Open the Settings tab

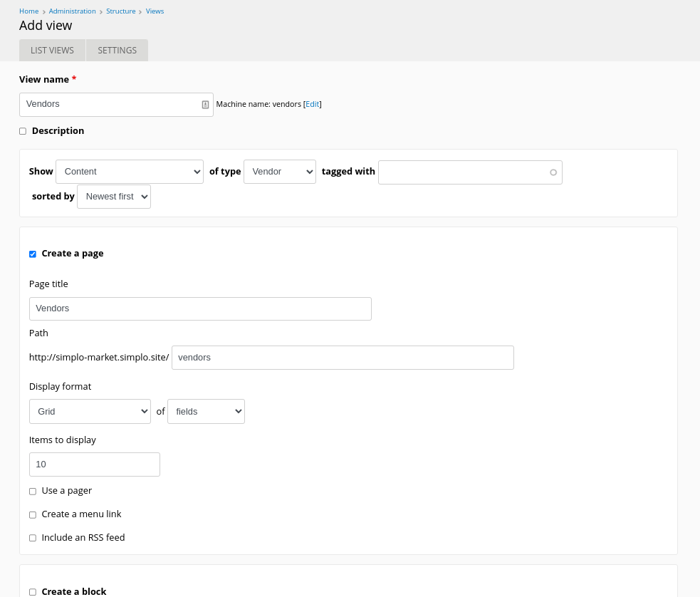[117, 51]
